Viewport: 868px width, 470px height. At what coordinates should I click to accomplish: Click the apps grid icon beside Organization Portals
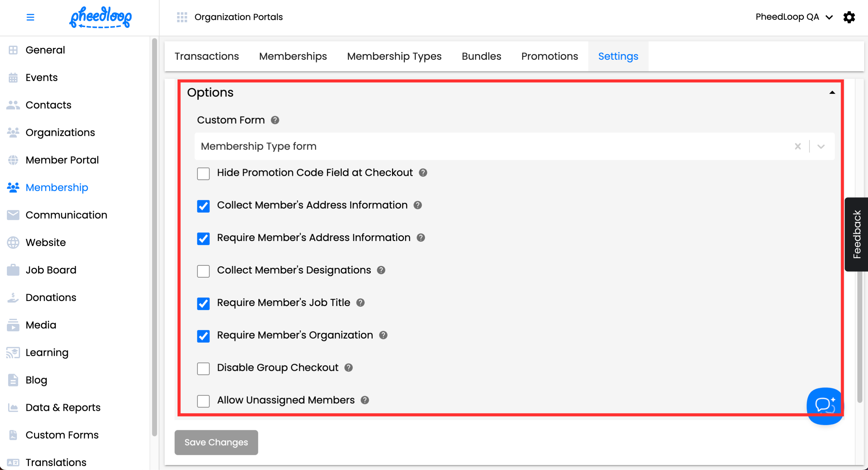(182, 17)
